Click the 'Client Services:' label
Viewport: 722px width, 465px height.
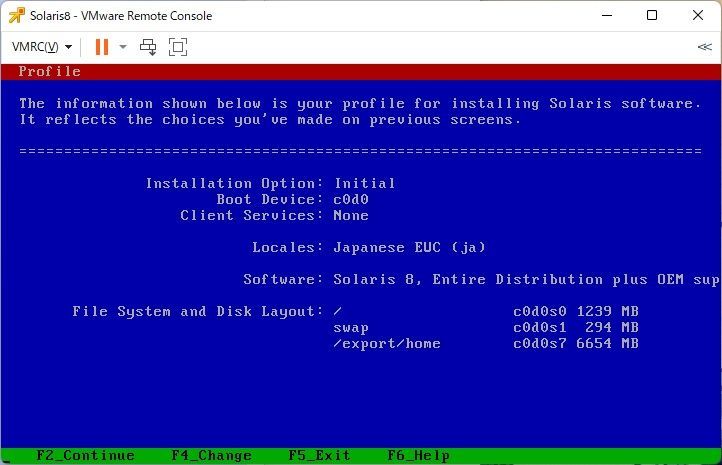(x=252, y=215)
